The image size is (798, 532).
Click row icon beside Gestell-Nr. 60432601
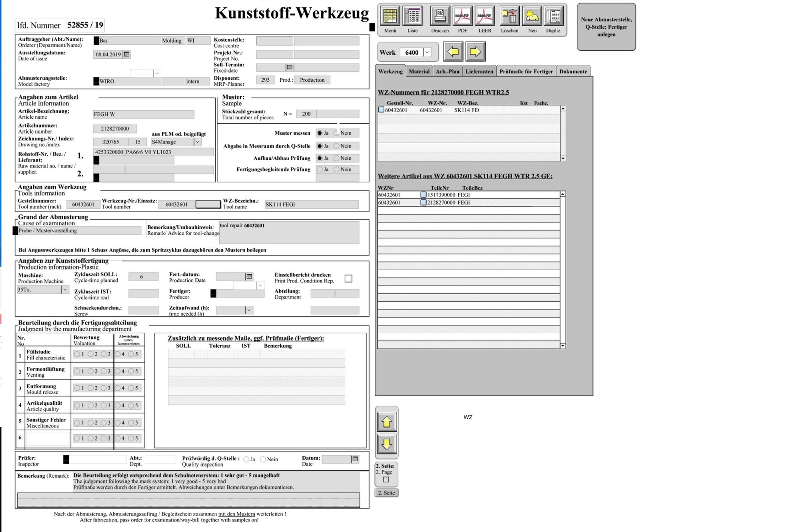(x=381, y=110)
